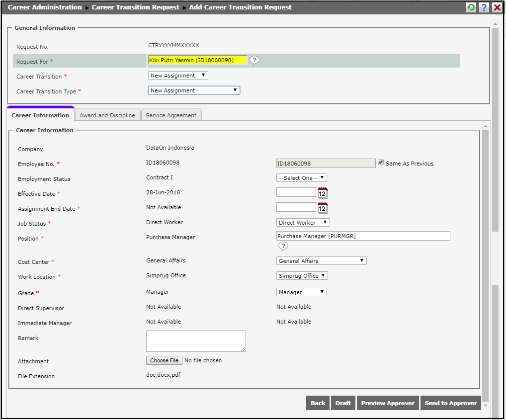Open the Work Location Simprug Office dropdown
This screenshot has height=420, width=506.
point(302,276)
